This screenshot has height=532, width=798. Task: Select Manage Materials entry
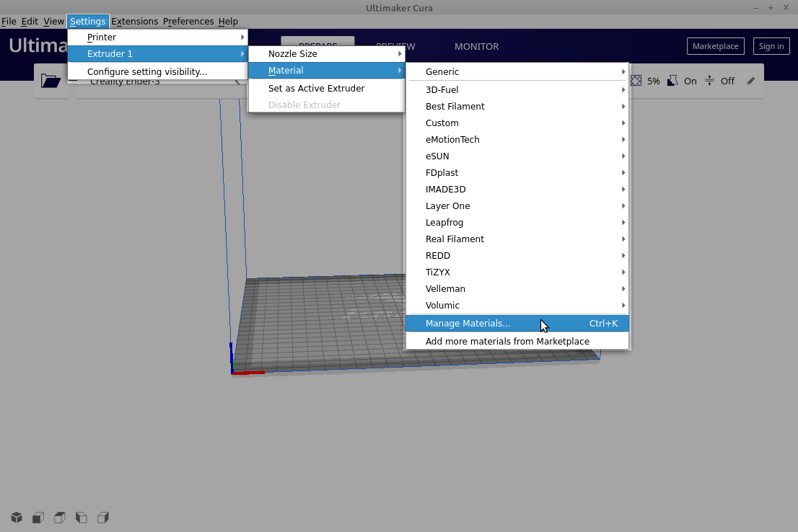[517, 324]
